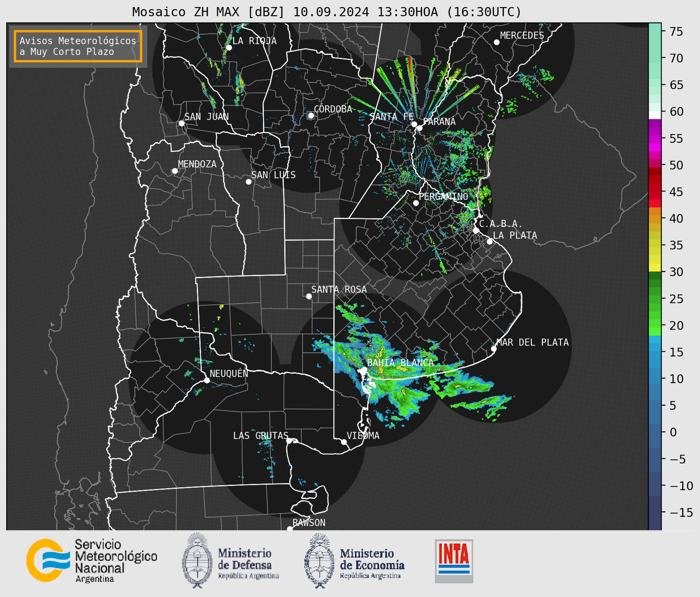Click the Servicio Meteorológico Nacional sun-and-waves logo
This screenshot has width=700, height=597.
pyautogui.click(x=48, y=560)
